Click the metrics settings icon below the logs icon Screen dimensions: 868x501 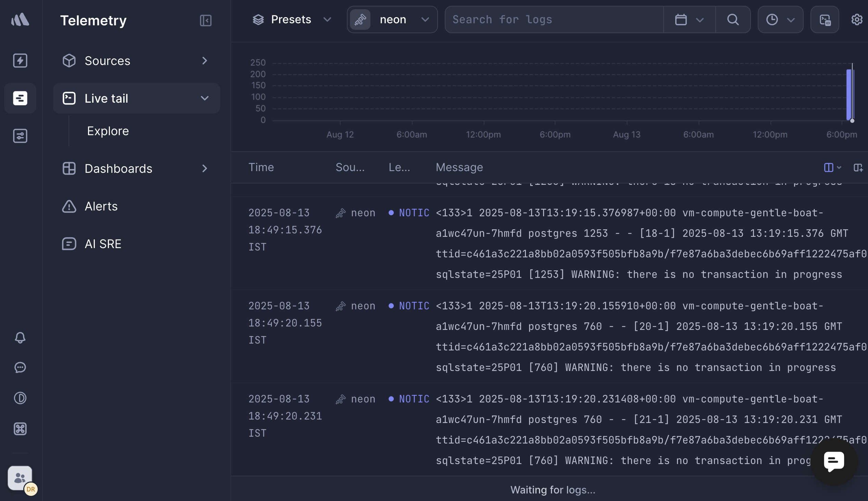pos(20,136)
